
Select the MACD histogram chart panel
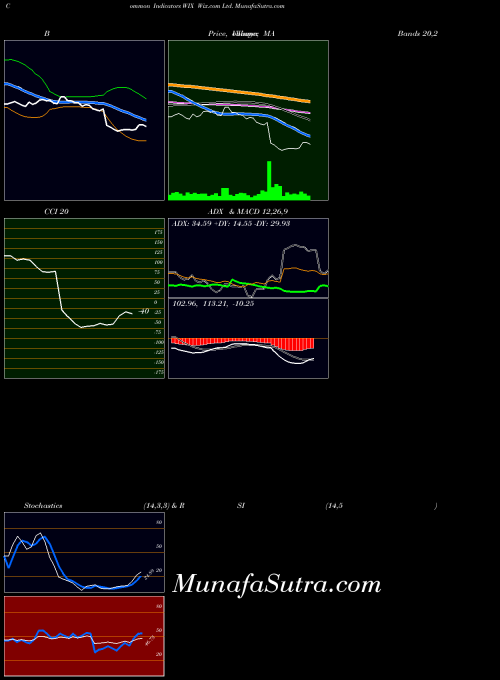pyautogui.click(x=248, y=338)
